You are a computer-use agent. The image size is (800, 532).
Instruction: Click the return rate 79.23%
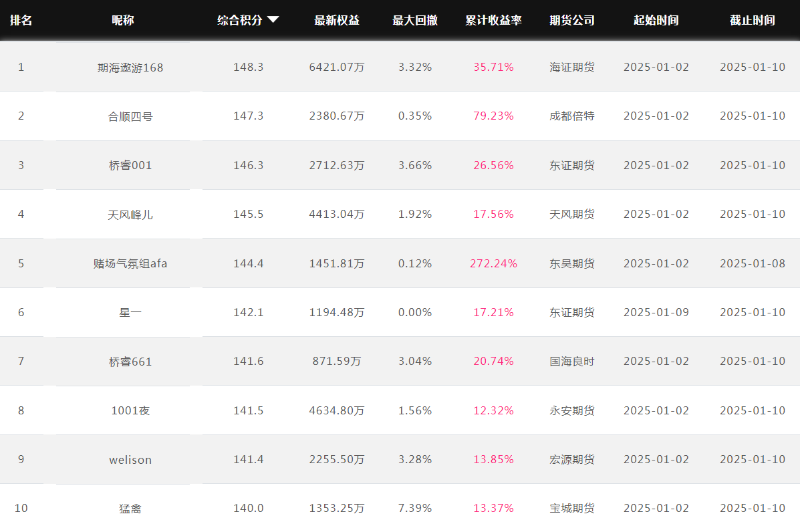pyautogui.click(x=493, y=116)
